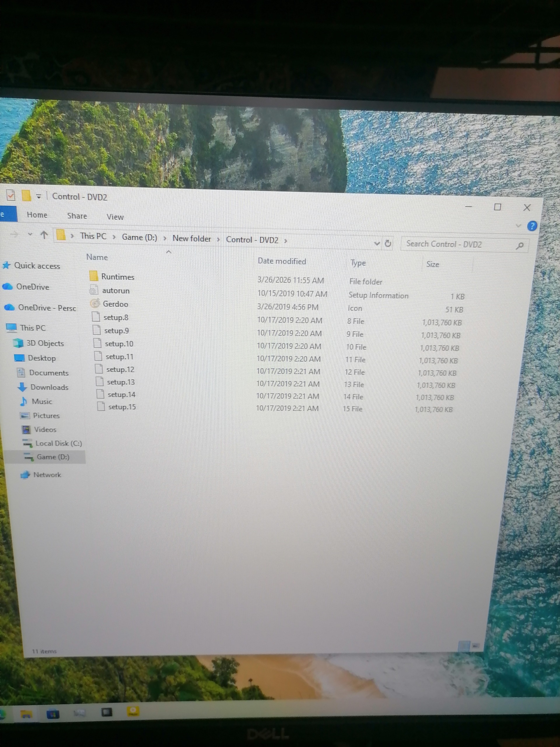560x747 pixels.
Task: Click the Downloads arrow icon in sidebar
Action: 22,387
